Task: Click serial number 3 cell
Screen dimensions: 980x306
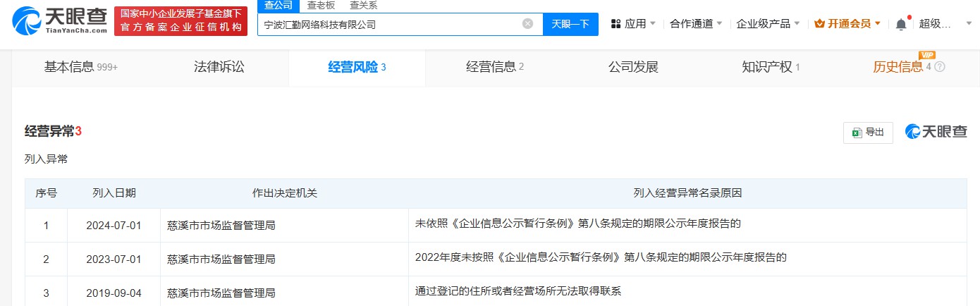Action: tap(46, 292)
